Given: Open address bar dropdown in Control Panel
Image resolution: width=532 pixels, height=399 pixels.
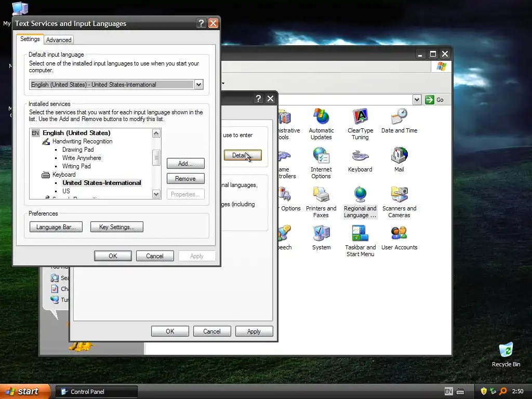Looking at the screenshot, I should (x=417, y=100).
